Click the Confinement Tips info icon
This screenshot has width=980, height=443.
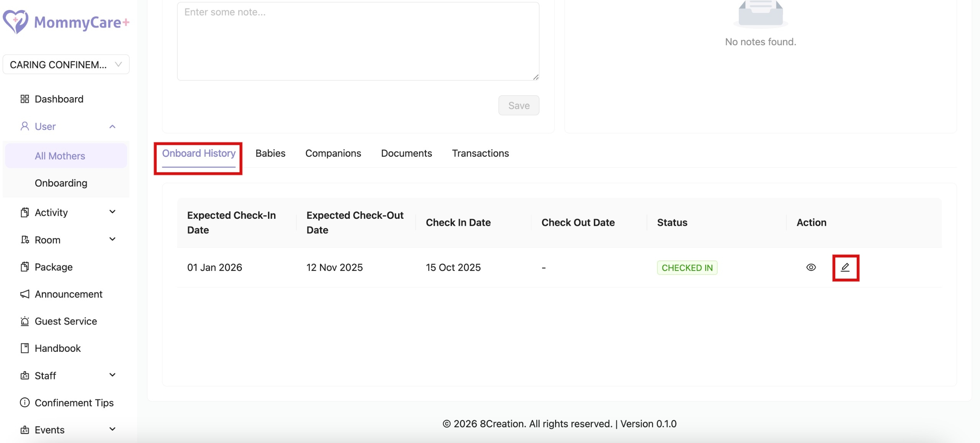tap(24, 402)
